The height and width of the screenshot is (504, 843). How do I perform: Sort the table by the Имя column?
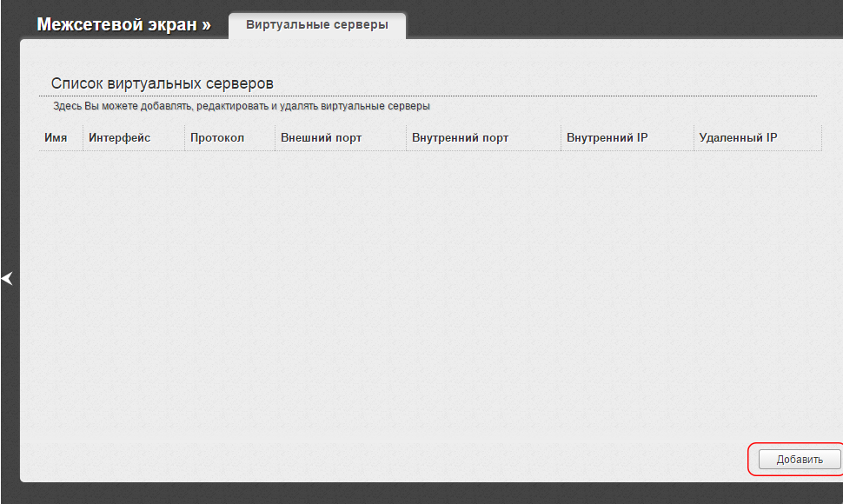pos(57,137)
